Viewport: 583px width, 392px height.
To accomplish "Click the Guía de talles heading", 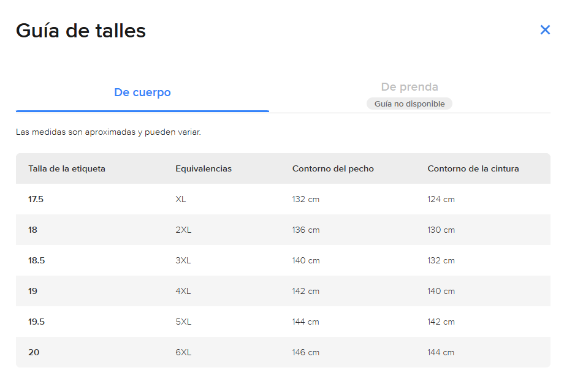I will pyautogui.click(x=81, y=31).
